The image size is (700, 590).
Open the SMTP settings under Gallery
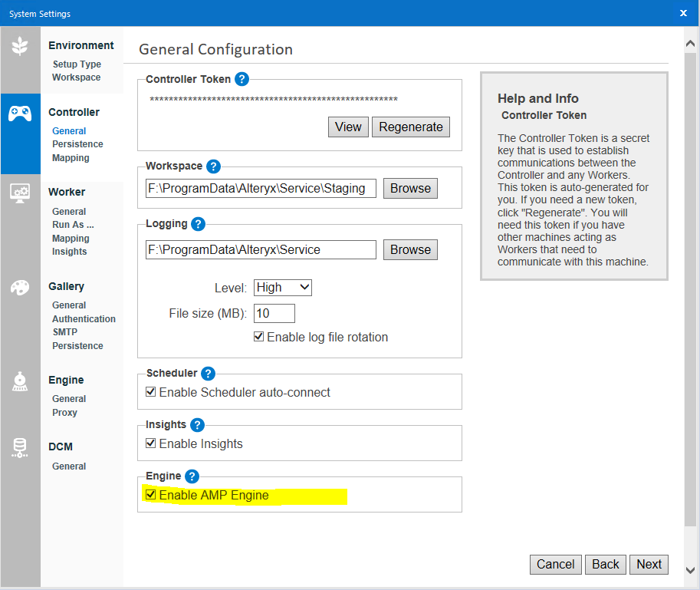(67, 332)
